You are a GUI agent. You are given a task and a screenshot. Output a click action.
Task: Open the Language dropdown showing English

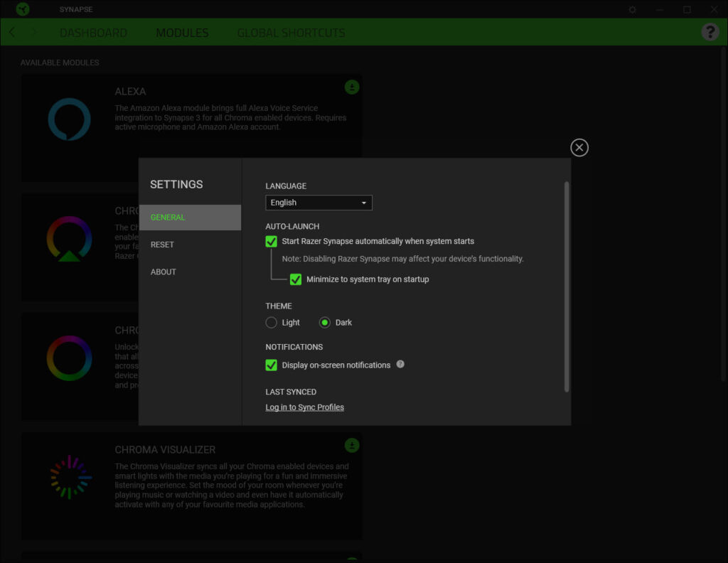[318, 203]
